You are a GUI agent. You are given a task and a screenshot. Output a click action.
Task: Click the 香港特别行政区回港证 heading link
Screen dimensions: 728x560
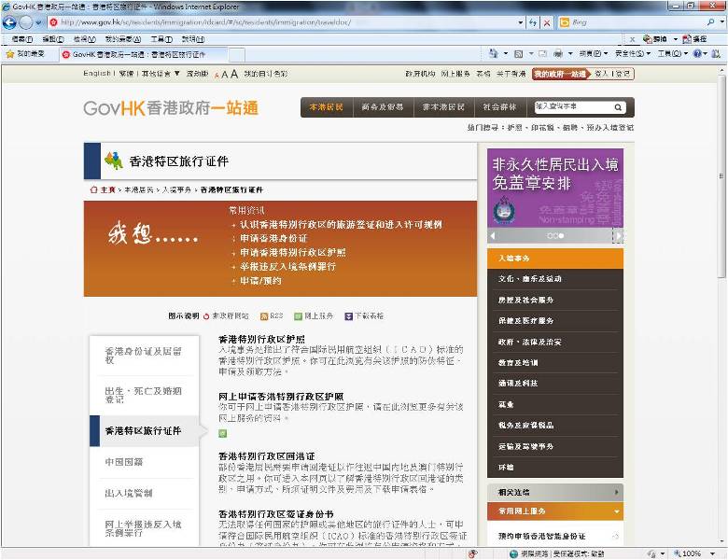(266, 455)
